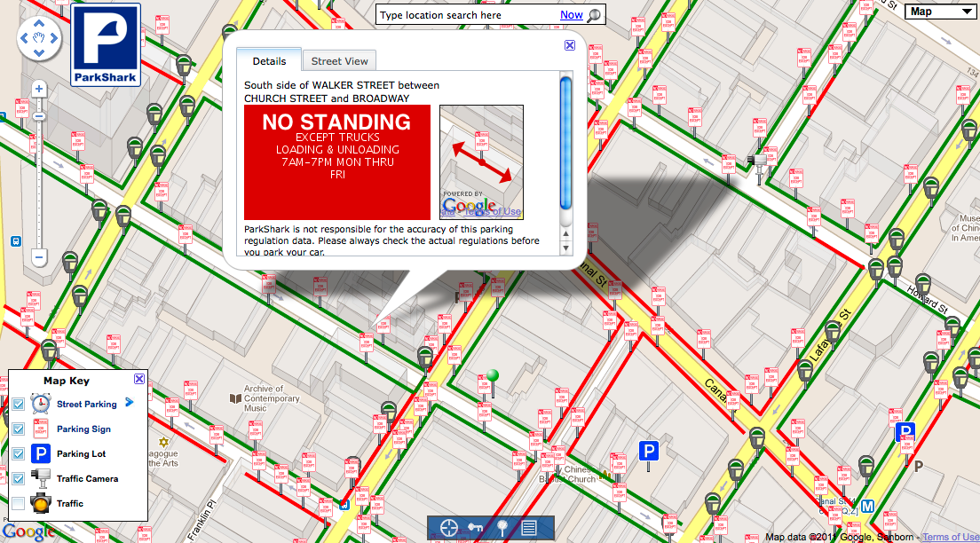Click the mini map thumbnail in popup
Image resolution: width=980 pixels, height=543 pixels.
(x=481, y=161)
